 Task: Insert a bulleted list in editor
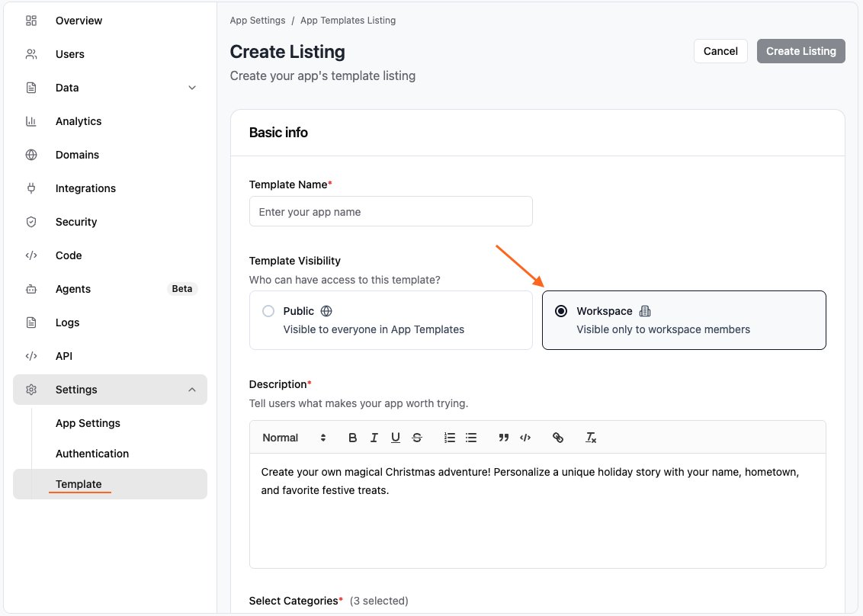click(x=471, y=438)
